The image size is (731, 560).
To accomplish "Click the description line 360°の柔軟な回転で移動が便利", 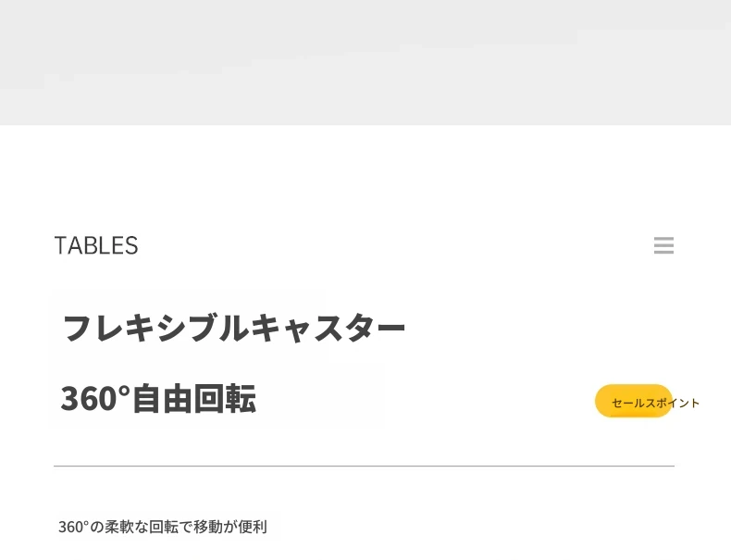I will 162,527.
